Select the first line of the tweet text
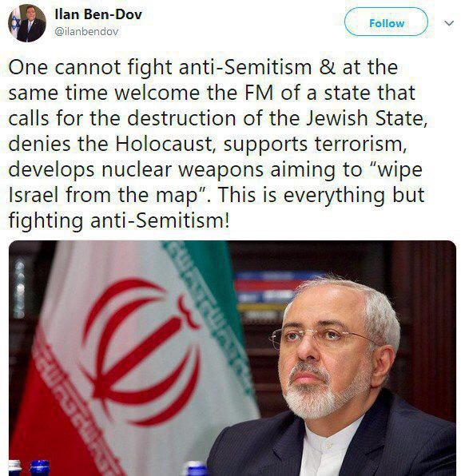This screenshot has height=476, width=461. point(203,67)
